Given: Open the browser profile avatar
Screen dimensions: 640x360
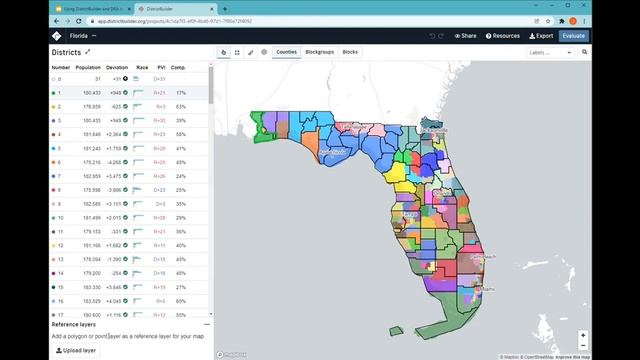Looking at the screenshot, I should pyautogui.click(x=573, y=21).
